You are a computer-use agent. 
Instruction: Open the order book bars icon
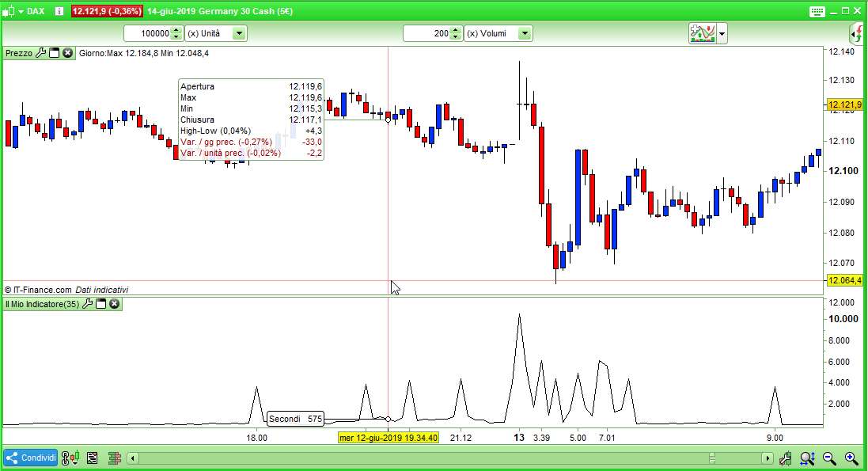[115, 458]
